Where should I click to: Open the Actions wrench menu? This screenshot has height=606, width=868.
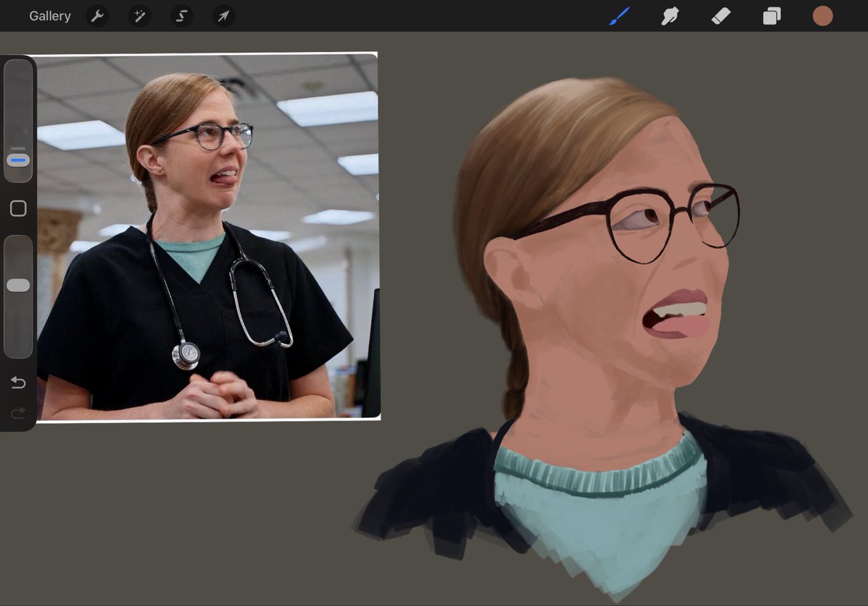(97, 16)
